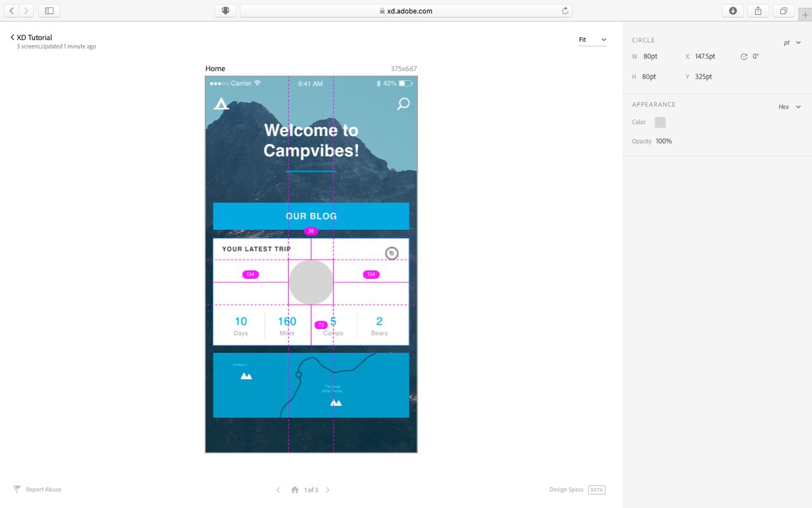The height and width of the screenshot is (508, 812).
Task: Click Safari's forward navigation arrow
Action: pyautogui.click(x=27, y=11)
